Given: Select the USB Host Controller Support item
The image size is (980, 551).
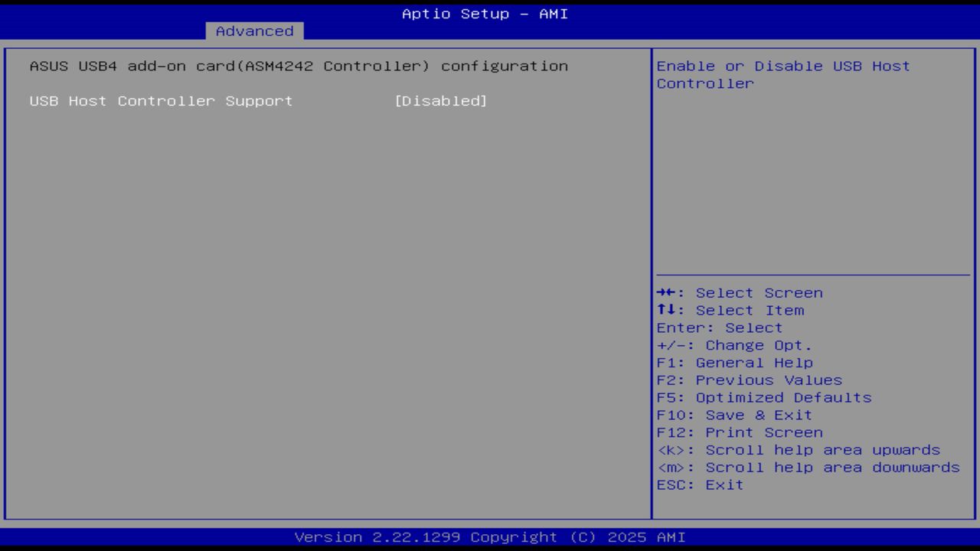Looking at the screenshot, I should coord(160,100).
